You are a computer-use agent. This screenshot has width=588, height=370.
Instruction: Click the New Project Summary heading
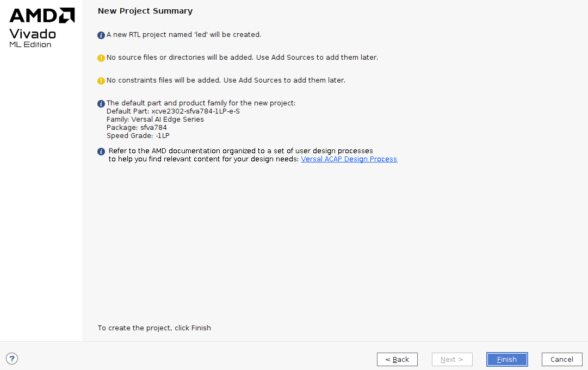pyautogui.click(x=145, y=11)
